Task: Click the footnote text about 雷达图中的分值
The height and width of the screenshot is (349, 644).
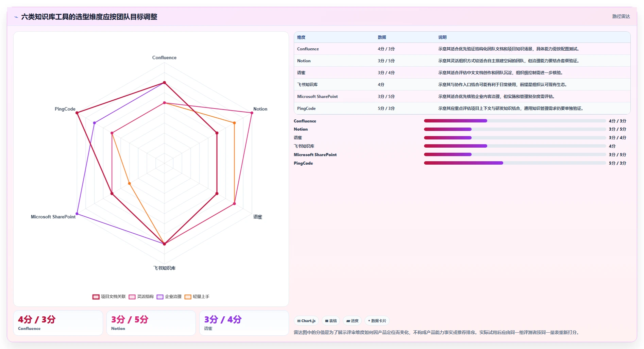Action: pyautogui.click(x=437, y=332)
